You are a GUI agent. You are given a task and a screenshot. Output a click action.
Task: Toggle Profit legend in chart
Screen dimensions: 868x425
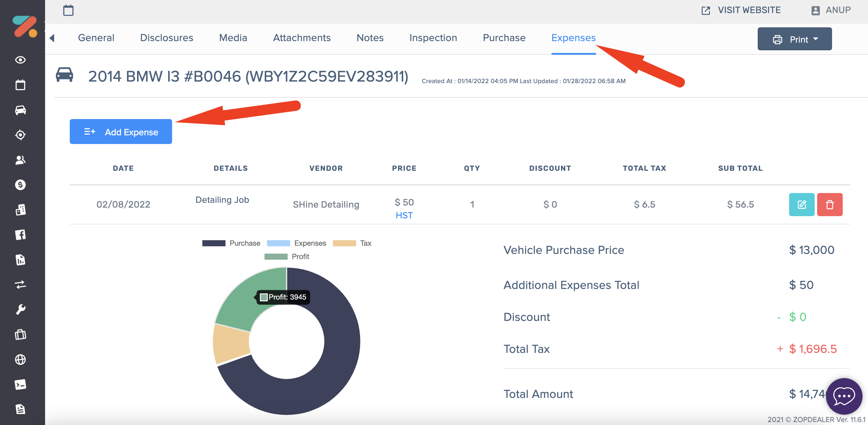tap(287, 257)
